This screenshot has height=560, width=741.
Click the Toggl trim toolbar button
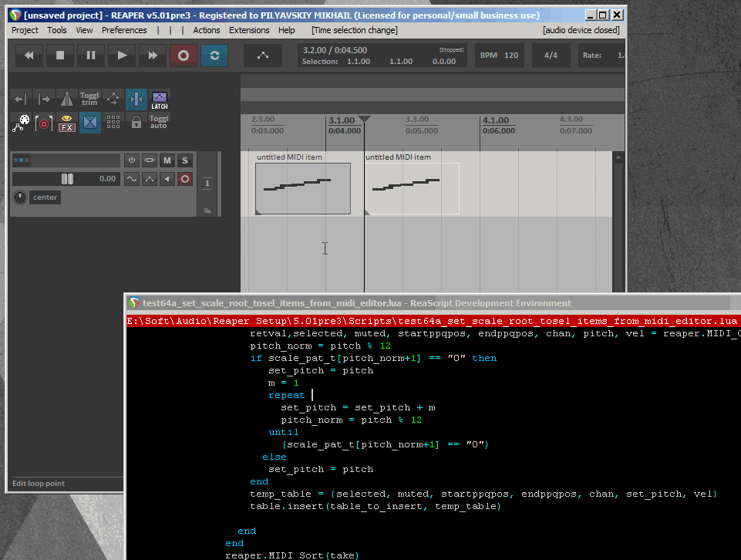(90, 99)
